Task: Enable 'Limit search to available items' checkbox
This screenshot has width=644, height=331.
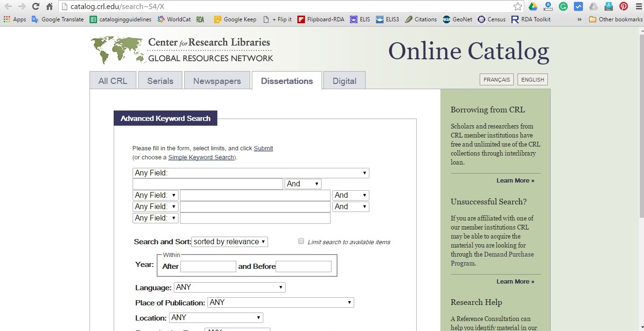Action: [x=301, y=241]
